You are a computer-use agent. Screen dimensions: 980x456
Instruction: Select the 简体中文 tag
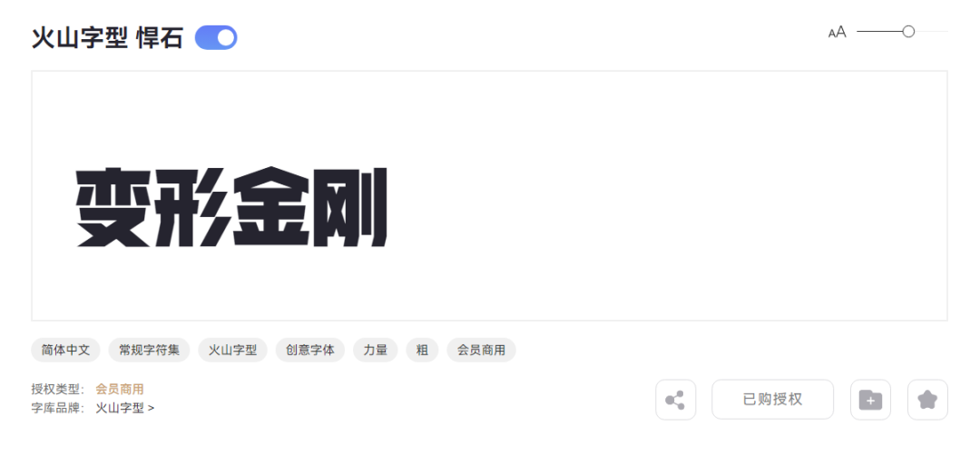coord(65,351)
